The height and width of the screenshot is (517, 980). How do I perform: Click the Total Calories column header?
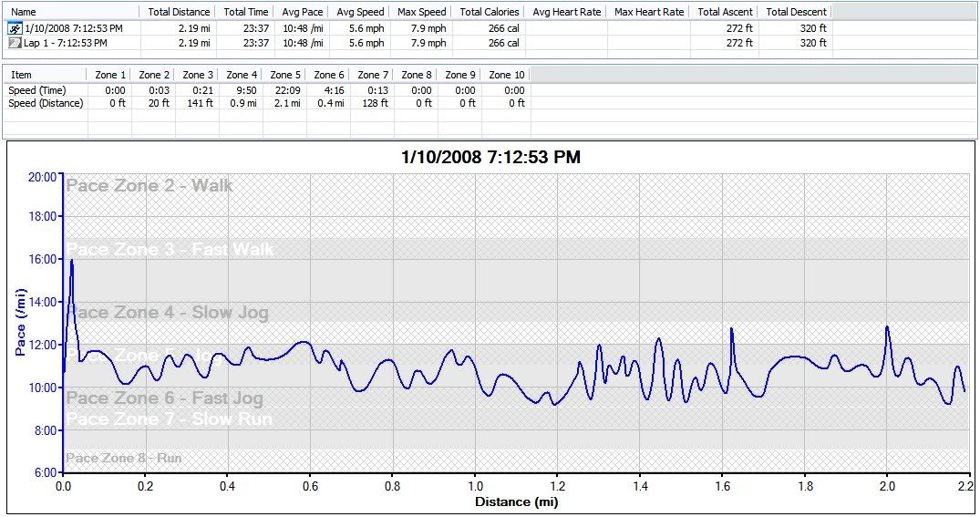(490, 12)
